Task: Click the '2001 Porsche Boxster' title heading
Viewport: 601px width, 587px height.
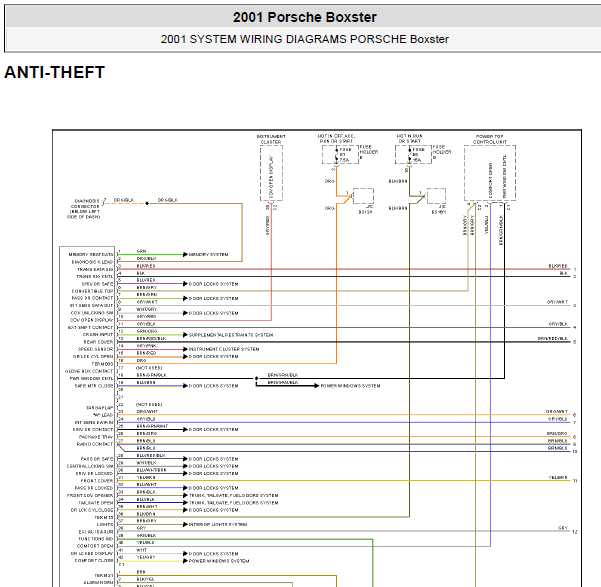Action: click(305, 17)
